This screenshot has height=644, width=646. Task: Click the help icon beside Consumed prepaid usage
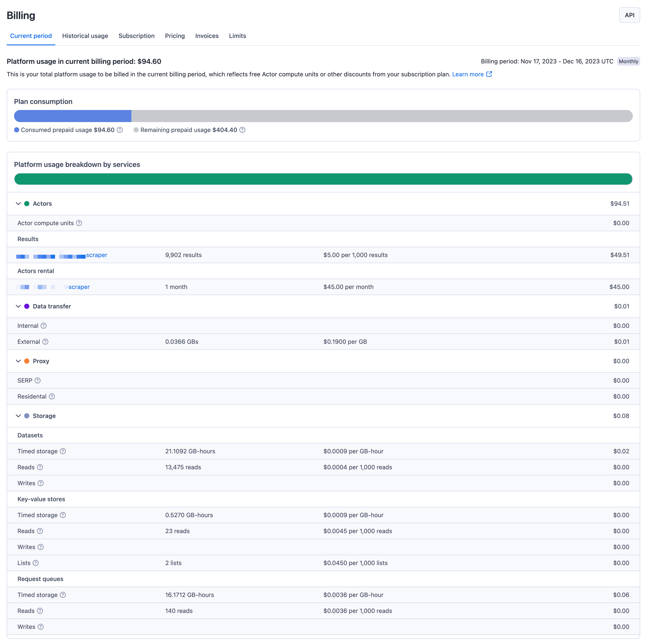(120, 130)
